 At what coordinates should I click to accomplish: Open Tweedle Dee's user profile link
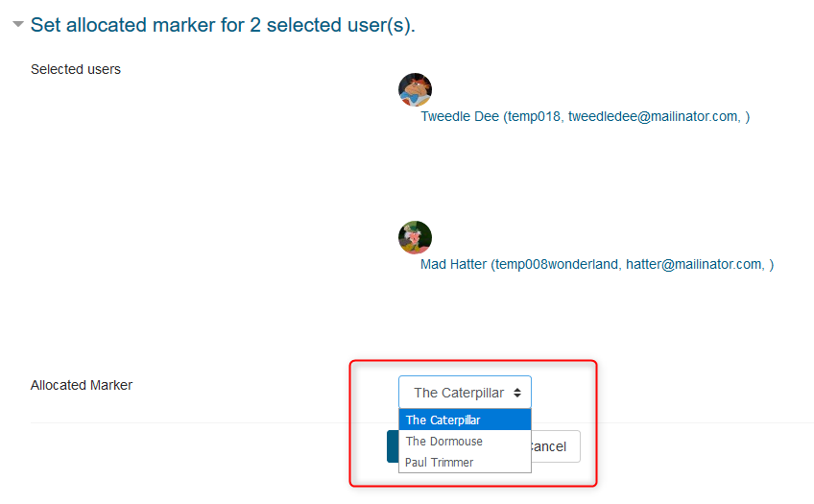click(585, 116)
